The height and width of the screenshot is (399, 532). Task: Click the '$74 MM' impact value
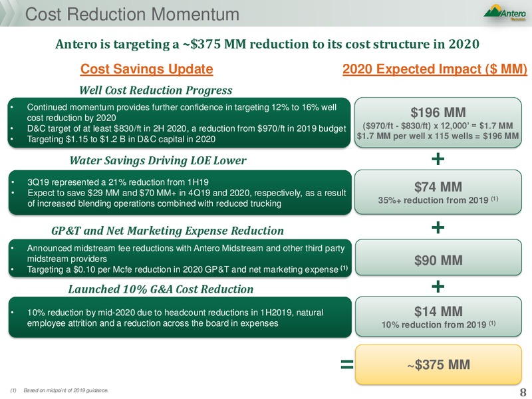click(x=438, y=187)
